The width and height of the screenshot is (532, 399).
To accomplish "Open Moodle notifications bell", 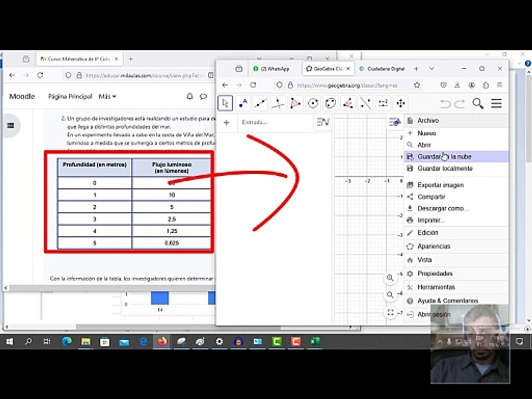I will pyautogui.click(x=190, y=96).
